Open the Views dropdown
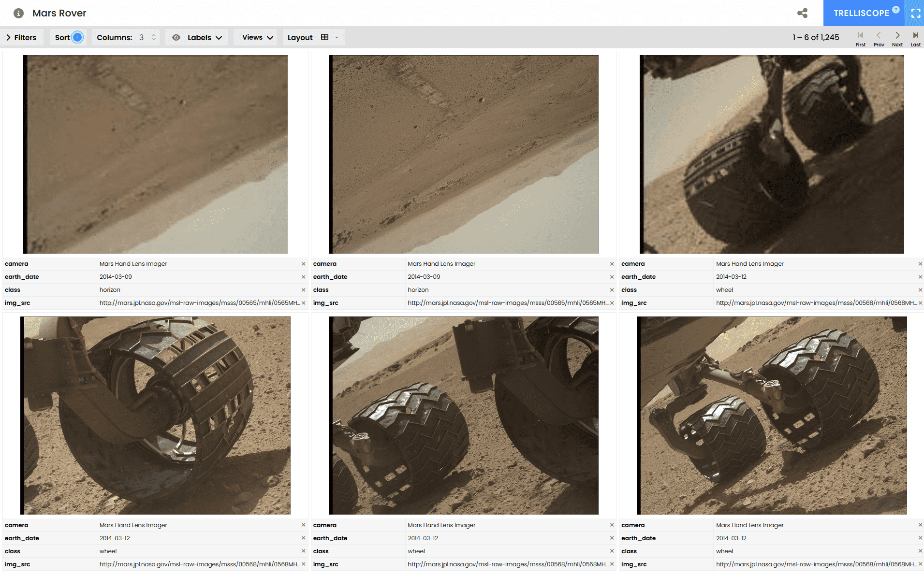 coord(255,37)
